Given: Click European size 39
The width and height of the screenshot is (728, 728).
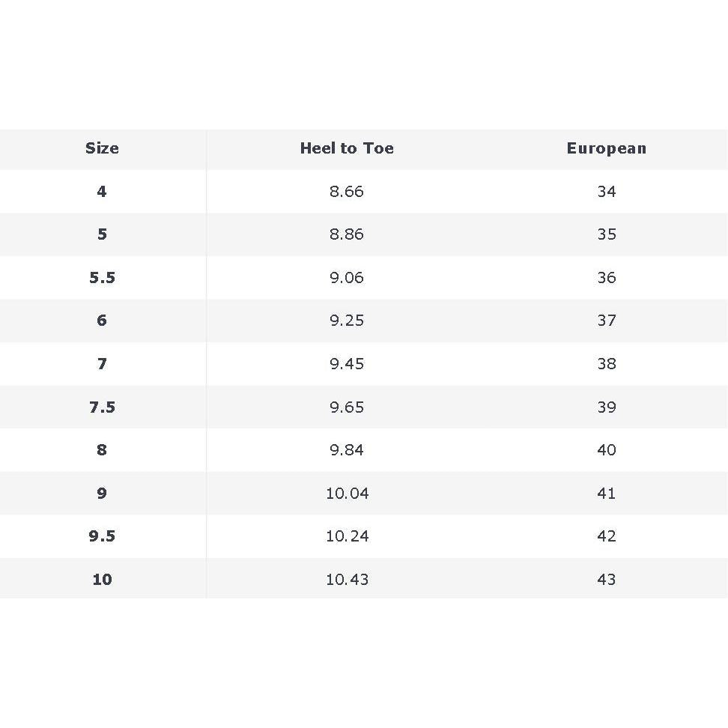Looking at the screenshot, I should click(x=606, y=407).
